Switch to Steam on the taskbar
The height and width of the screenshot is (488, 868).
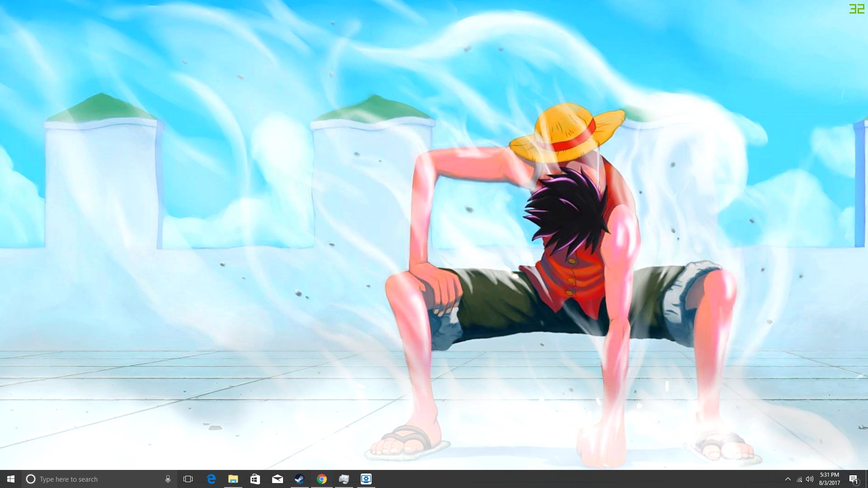point(299,479)
